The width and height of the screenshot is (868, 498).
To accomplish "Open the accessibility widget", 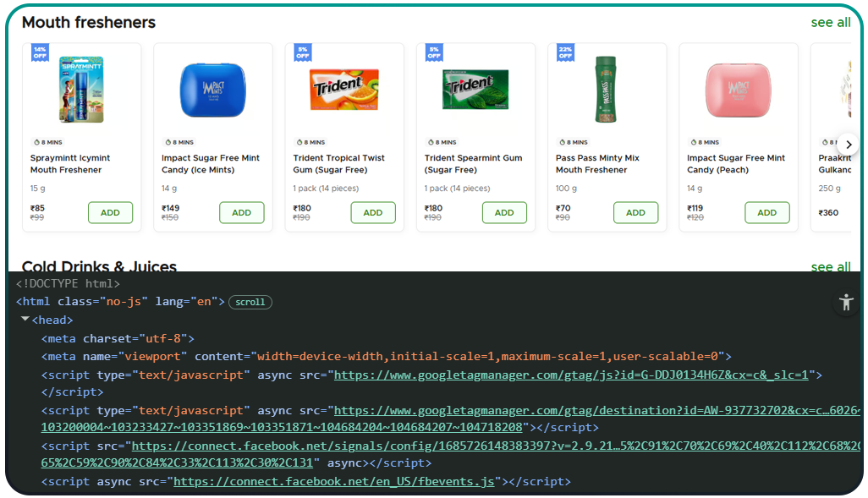I will coord(846,302).
